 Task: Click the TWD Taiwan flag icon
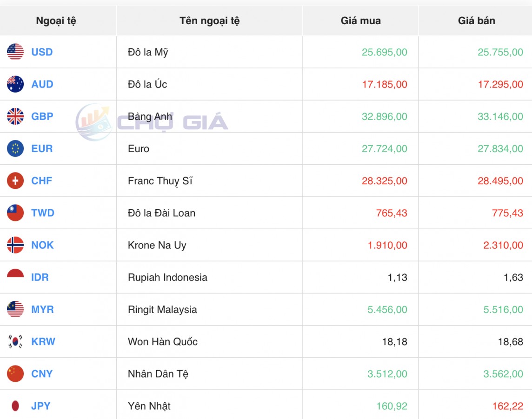coord(14,213)
